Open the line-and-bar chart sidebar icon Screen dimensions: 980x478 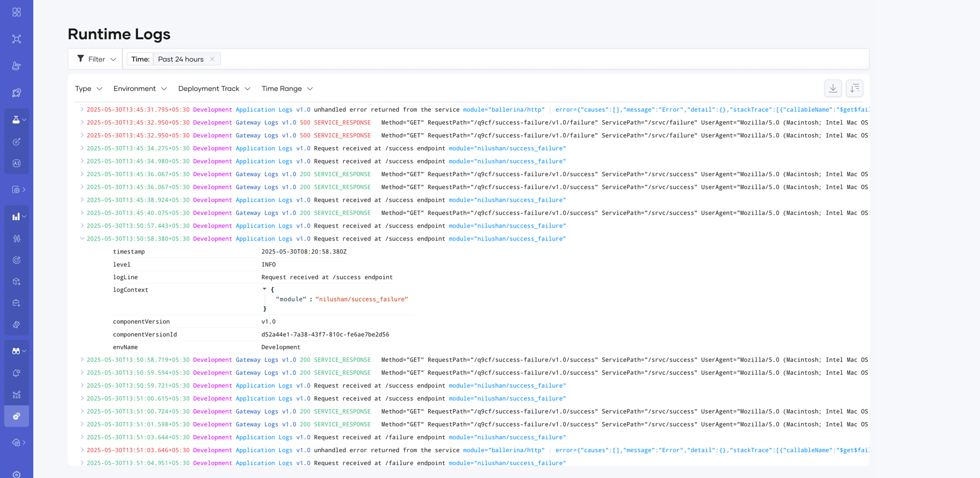point(17,395)
